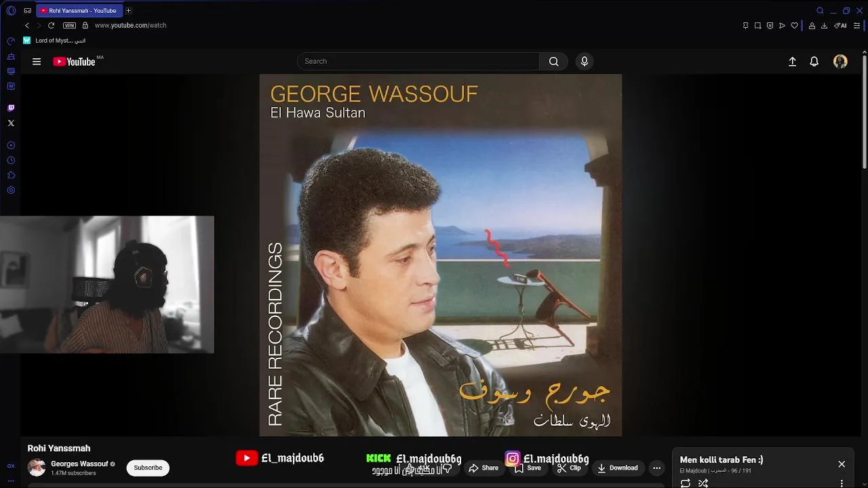Toggle the VPN badge in address bar
868x488 pixels.
[69, 25]
